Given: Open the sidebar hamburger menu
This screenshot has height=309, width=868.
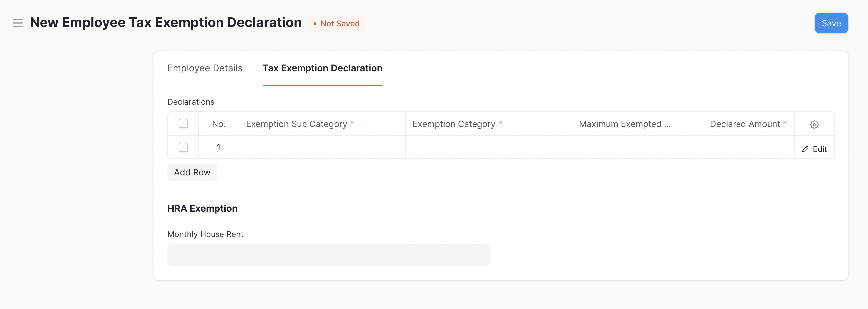Looking at the screenshot, I should [x=18, y=23].
